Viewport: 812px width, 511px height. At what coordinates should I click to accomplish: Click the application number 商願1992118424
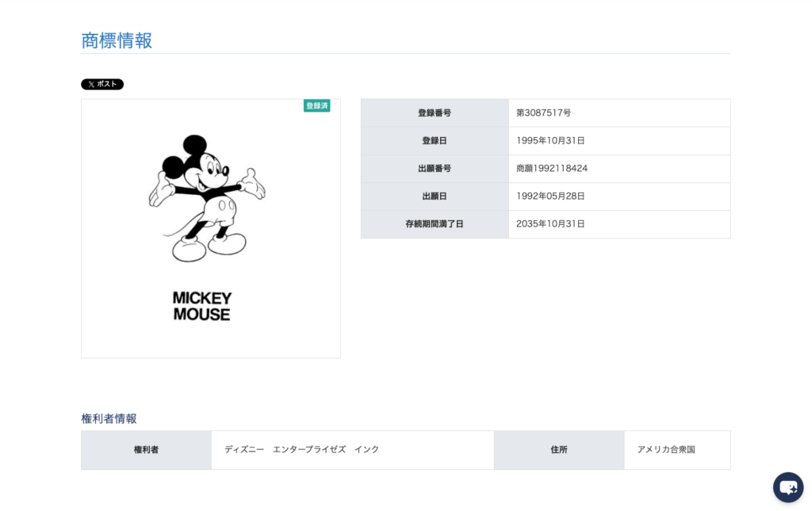tap(552, 169)
